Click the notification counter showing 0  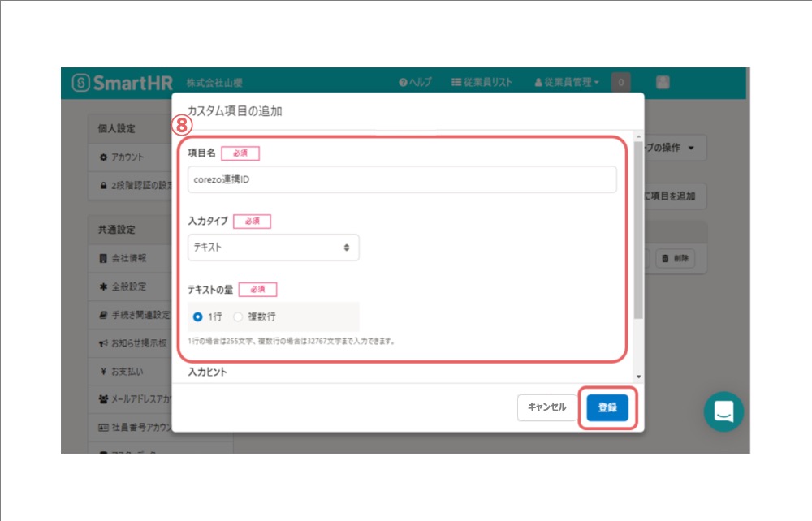click(620, 82)
